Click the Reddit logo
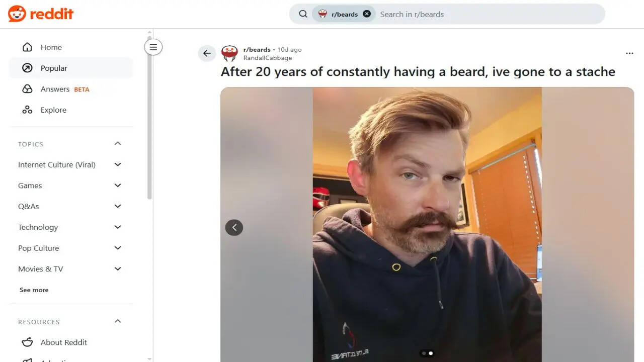The width and height of the screenshot is (644, 362). [41, 14]
